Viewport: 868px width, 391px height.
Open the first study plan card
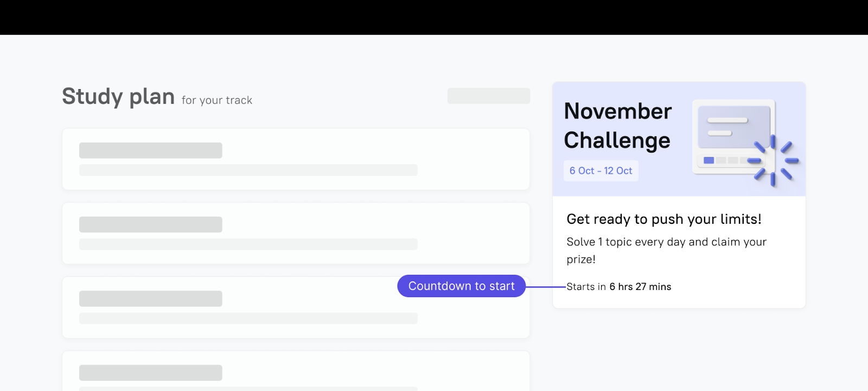click(x=296, y=159)
